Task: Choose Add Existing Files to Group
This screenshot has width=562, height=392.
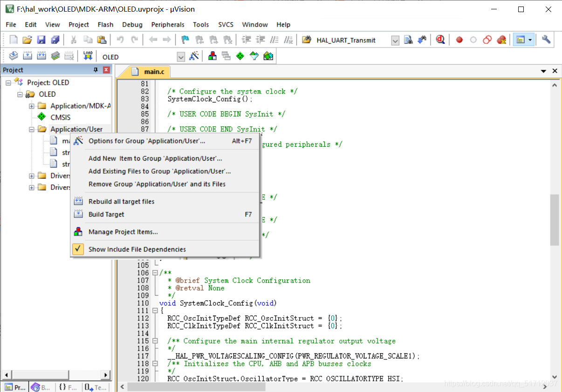Action: pyautogui.click(x=165, y=171)
